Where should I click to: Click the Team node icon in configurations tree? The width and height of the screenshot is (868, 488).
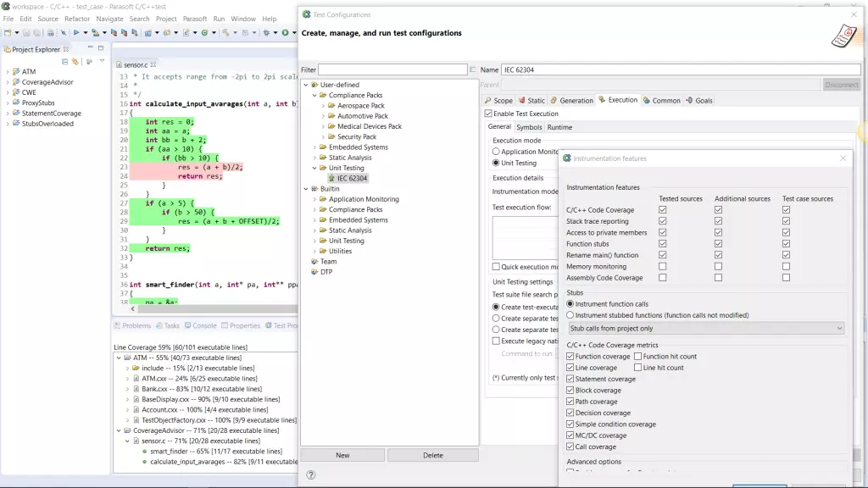pos(314,262)
